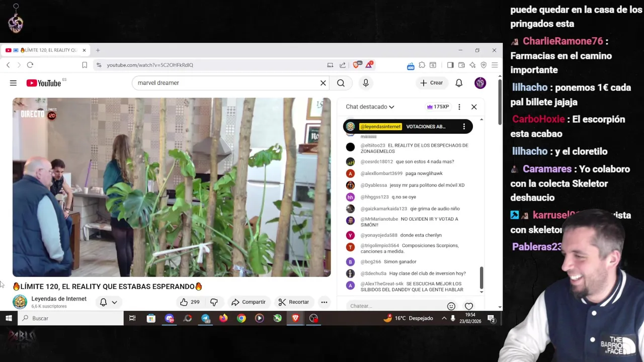Open YouTube notifications bell in the header
This screenshot has width=644, height=362.
459,83
